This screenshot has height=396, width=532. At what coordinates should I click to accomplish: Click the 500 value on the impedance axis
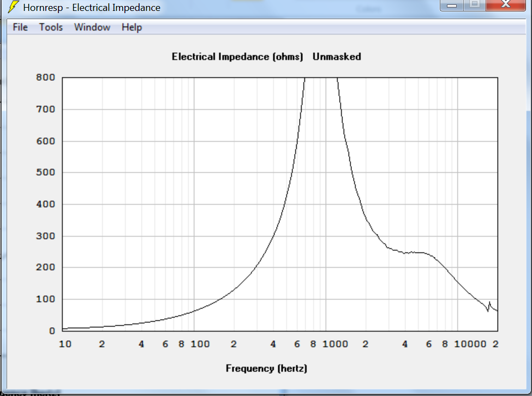pyautogui.click(x=45, y=172)
